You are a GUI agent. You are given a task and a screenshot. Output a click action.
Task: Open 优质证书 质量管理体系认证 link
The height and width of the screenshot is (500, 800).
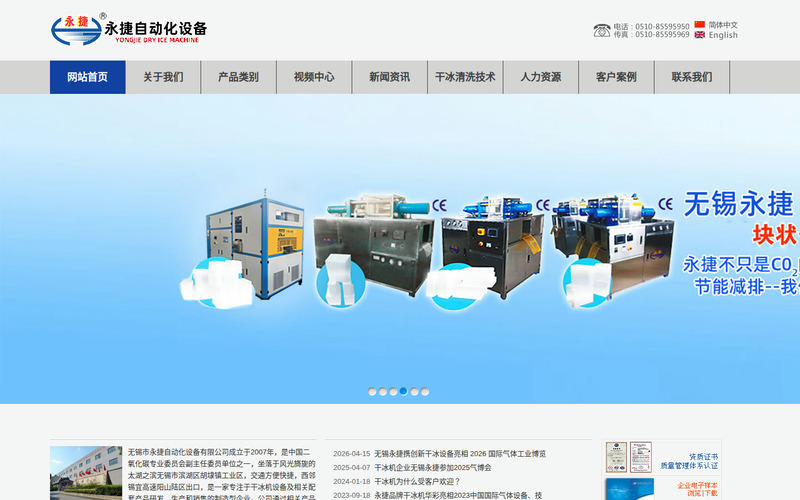(689, 461)
